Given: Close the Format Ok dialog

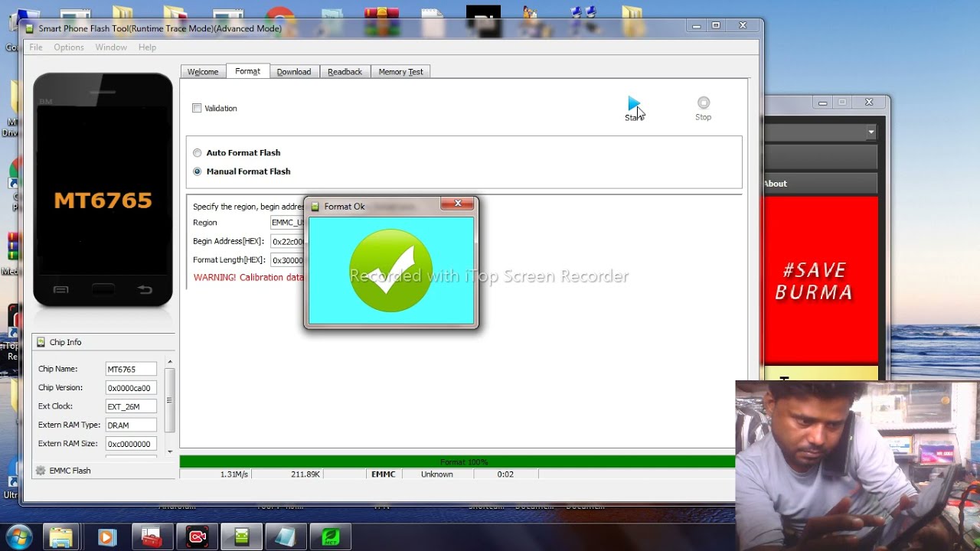Looking at the screenshot, I should pos(457,204).
